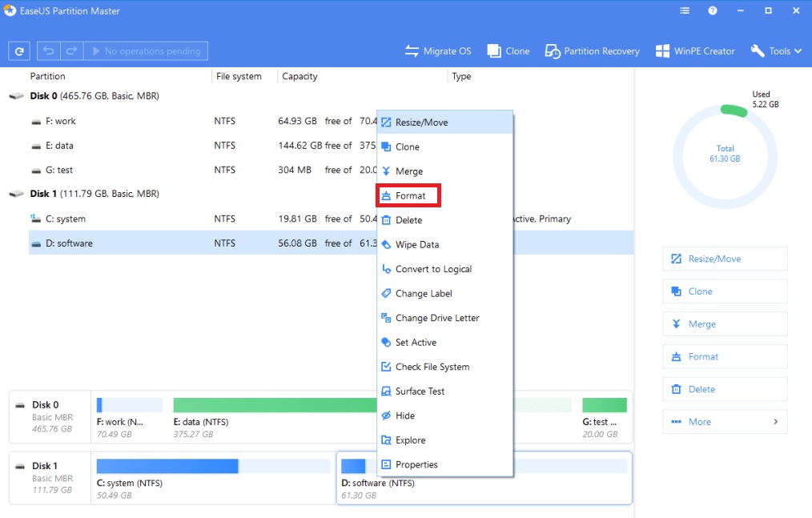812x518 pixels.
Task: Click the undo arrow icon
Action: click(49, 51)
